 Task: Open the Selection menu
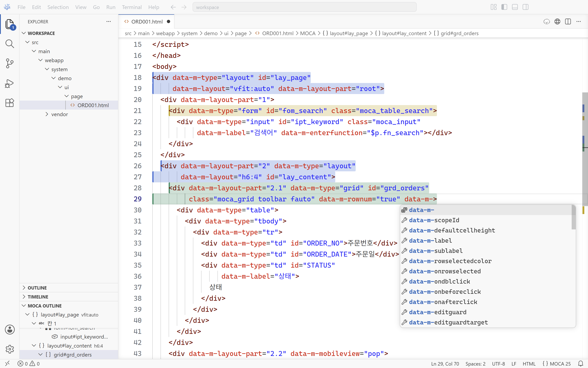58,7
